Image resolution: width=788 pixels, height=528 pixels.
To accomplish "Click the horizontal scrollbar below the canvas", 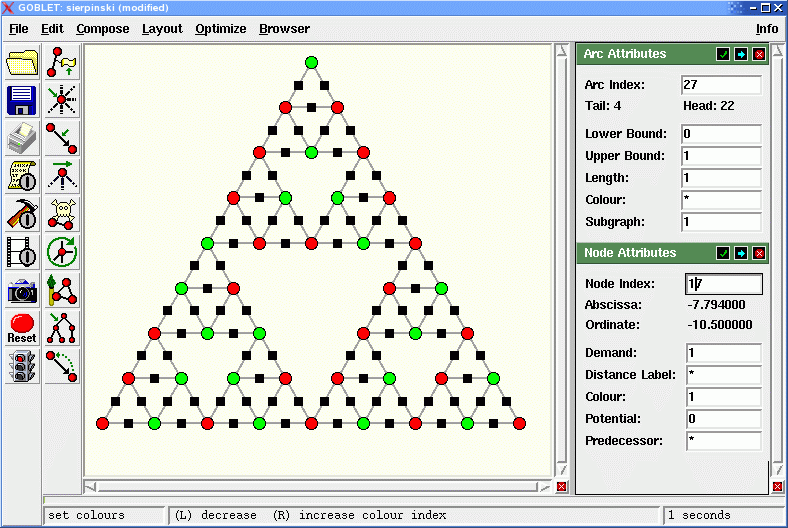I will pyautogui.click(x=319, y=487).
